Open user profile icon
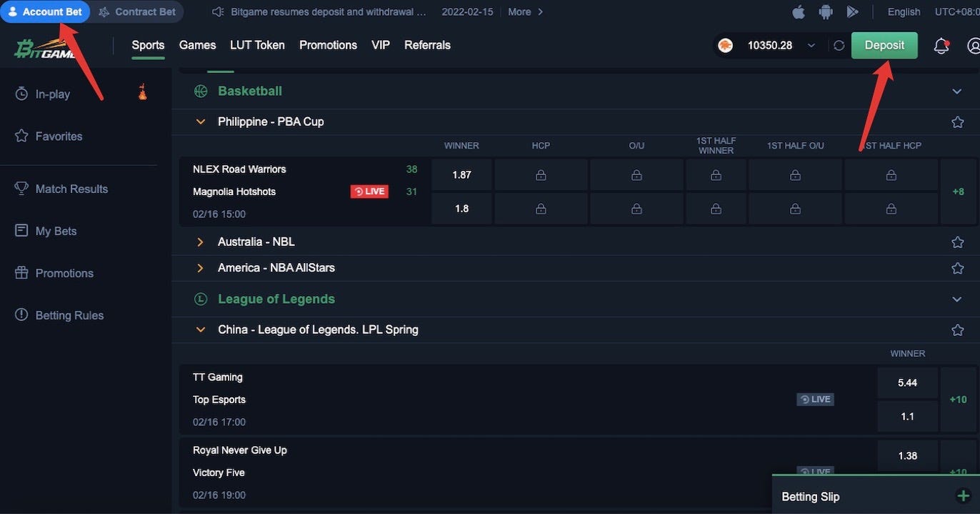The height and width of the screenshot is (514, 980). [974, 46]
